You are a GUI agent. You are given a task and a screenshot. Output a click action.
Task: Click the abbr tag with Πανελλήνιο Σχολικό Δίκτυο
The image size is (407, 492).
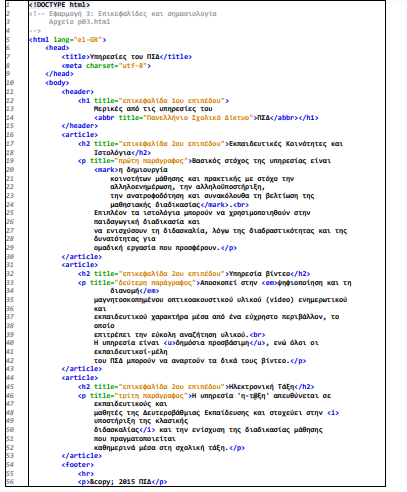point(206,118)
